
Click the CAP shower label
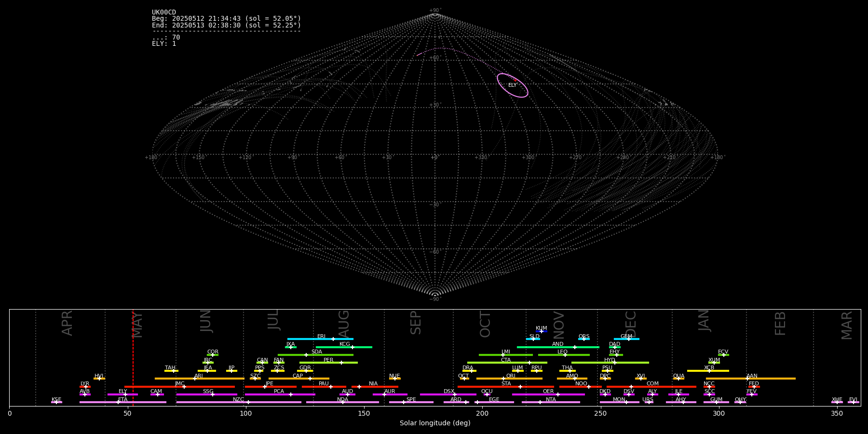[x=298, y=376]
